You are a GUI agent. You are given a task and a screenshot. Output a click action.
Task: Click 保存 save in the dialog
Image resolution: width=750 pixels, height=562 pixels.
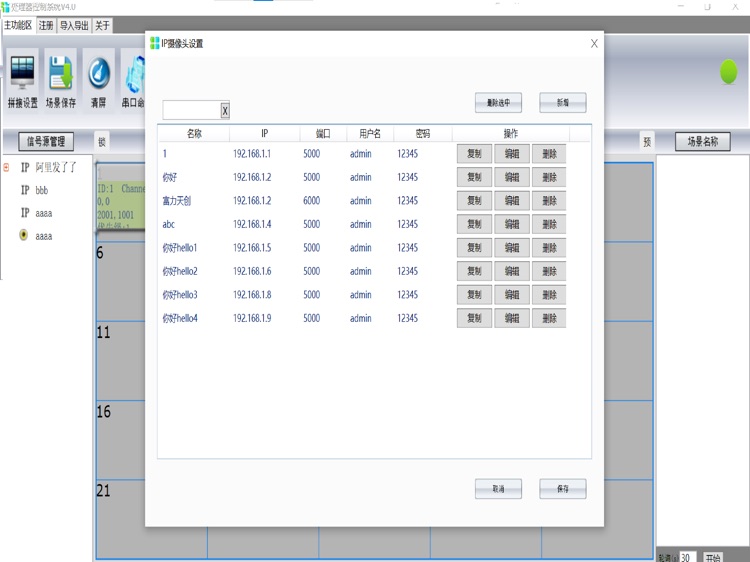[x=563, y=489]
